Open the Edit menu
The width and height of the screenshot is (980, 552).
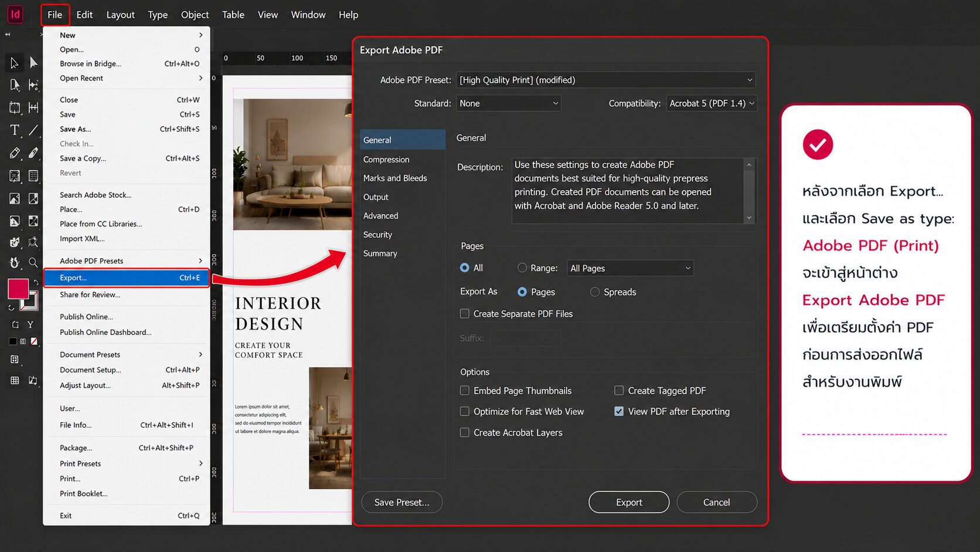[x=84, y=15]
